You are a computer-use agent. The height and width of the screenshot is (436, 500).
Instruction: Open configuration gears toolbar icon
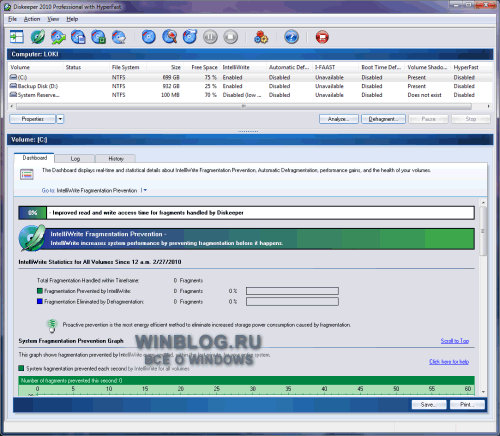tap(261, 37)
